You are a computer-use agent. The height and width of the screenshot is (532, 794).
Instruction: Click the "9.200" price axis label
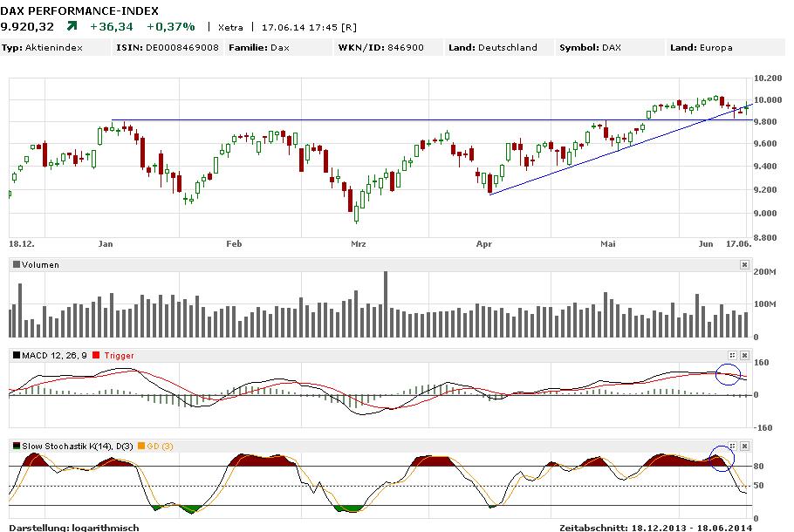click(765, 189)
